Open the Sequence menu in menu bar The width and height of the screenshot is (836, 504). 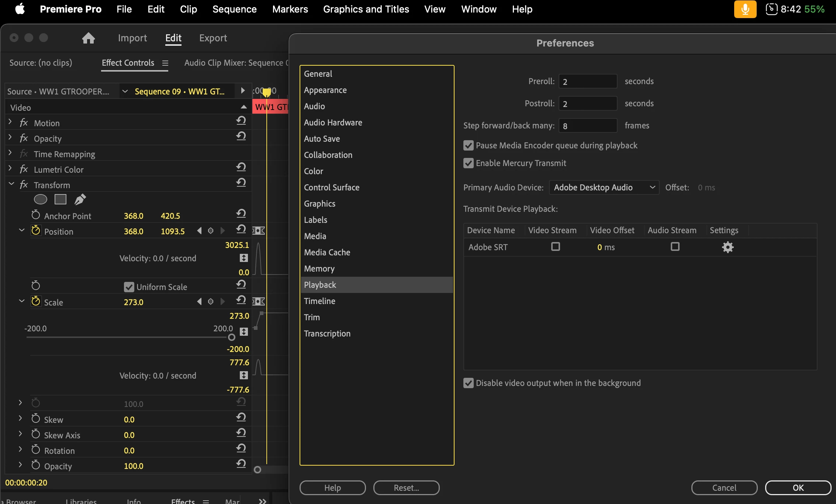[234, 9]
